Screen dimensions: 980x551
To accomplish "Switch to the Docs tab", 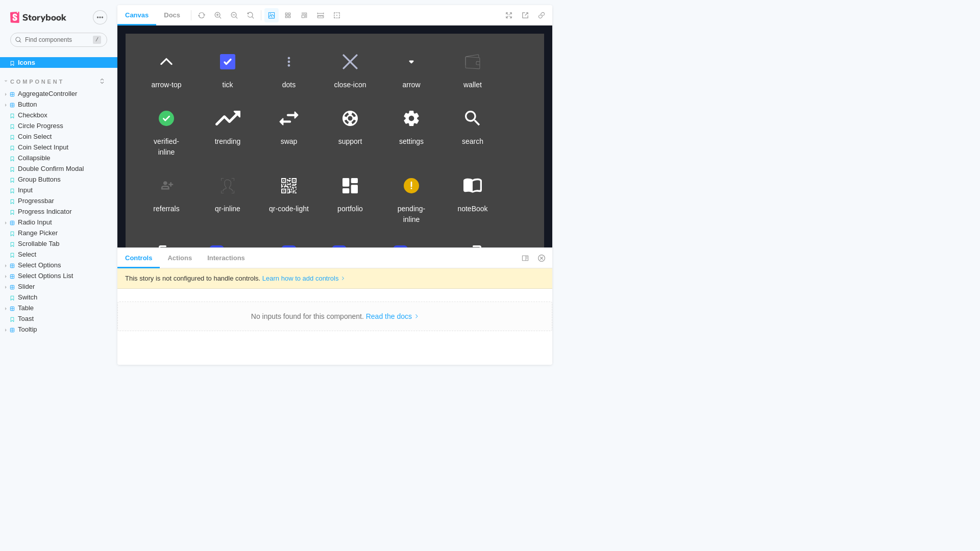I will click(172, 15).
